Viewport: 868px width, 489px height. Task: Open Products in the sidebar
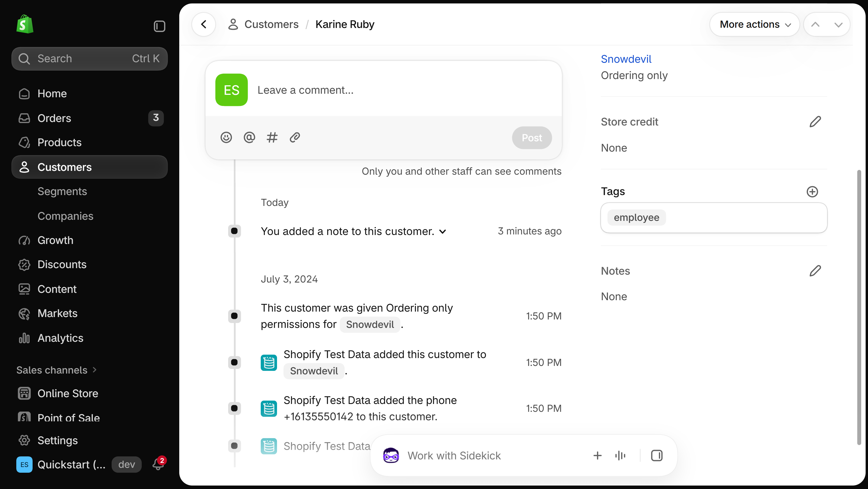[90, 142]
